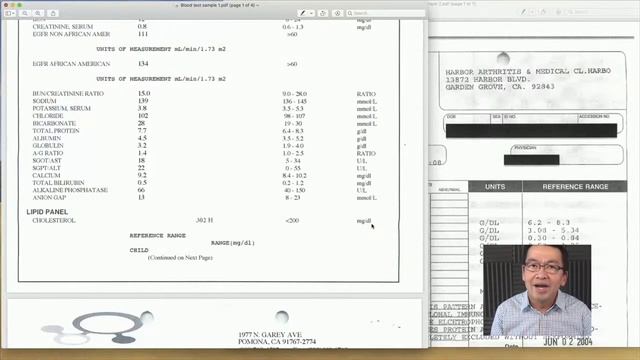Image resolution: width=640 pixels, height=360 pixels.
Task: Click the SODIUM row label
Action: click(x=44, y=101)
